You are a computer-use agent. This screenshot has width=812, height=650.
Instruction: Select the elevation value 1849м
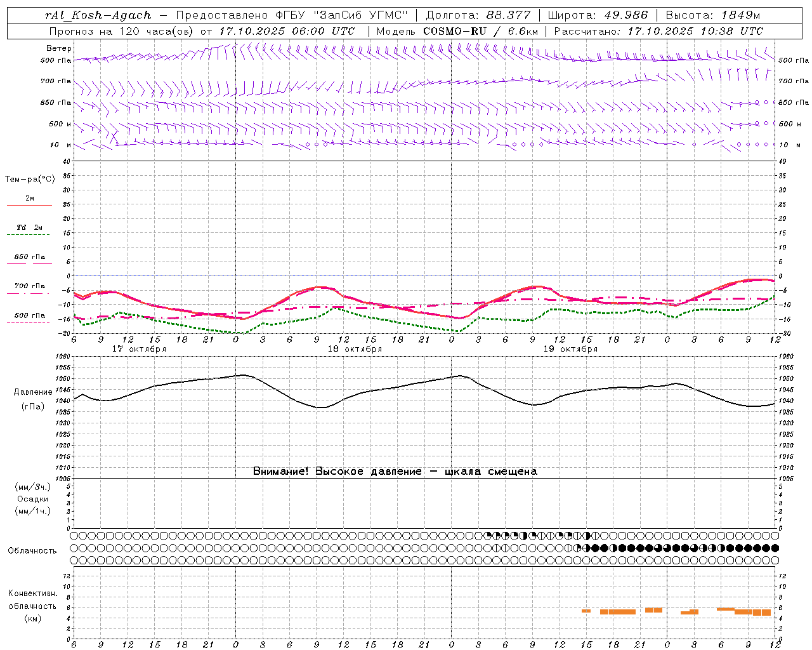(740, 15)
